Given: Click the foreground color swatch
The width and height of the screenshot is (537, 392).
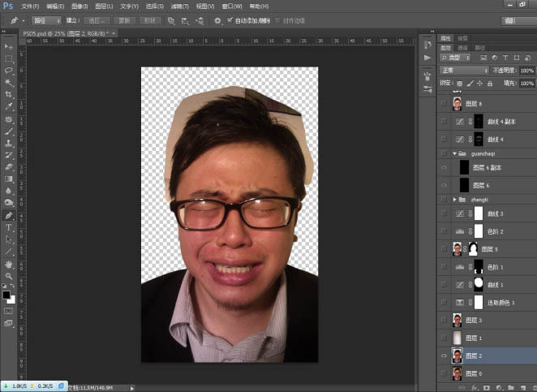Looking at the screenshot, I should click(7, 295).
